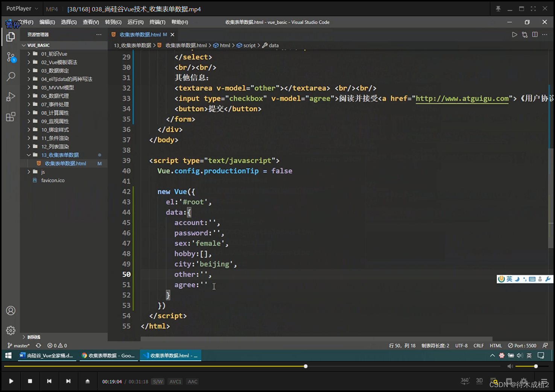The width and height of the screenshot is (555, 392).
Task: Toggle PotPlayer fullscreen button in title bar
Action: (533, 9)
